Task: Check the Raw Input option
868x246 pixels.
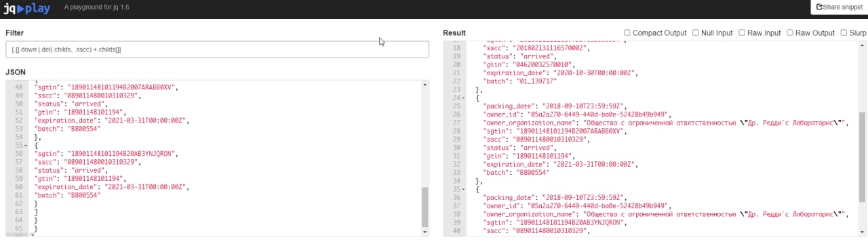Action: pyautogui.click(x=742, y=33)
